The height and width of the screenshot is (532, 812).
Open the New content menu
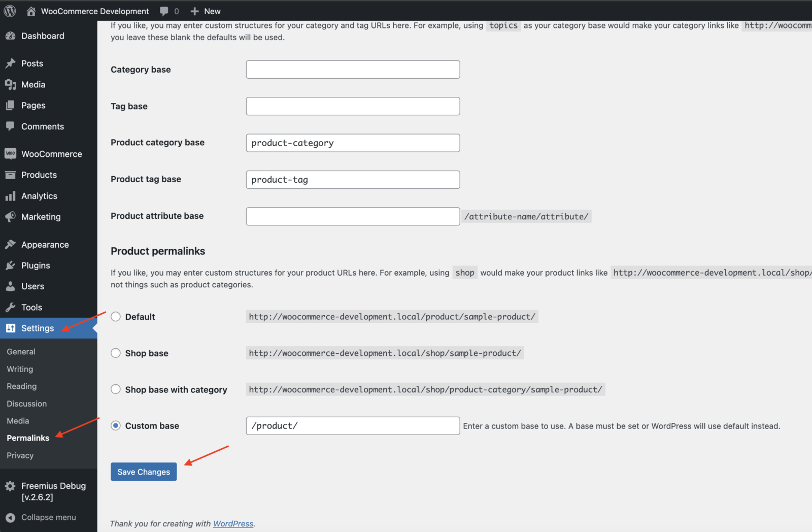click(206, 11)
